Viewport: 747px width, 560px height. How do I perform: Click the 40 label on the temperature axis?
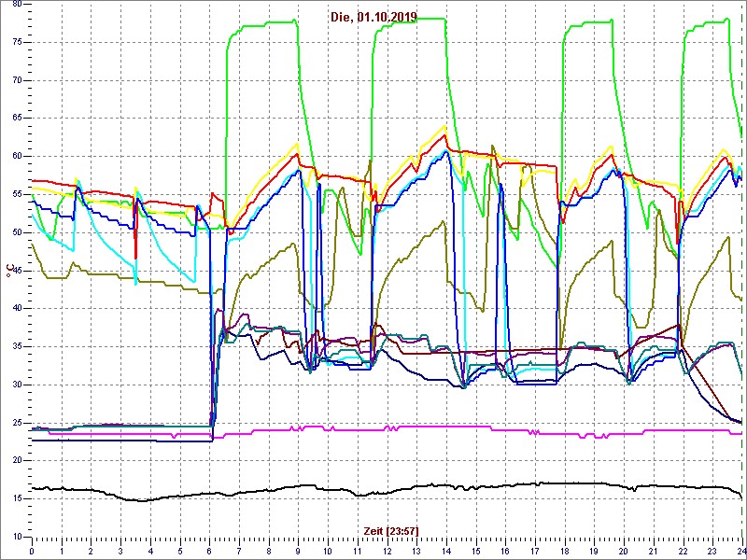point(15,309)
